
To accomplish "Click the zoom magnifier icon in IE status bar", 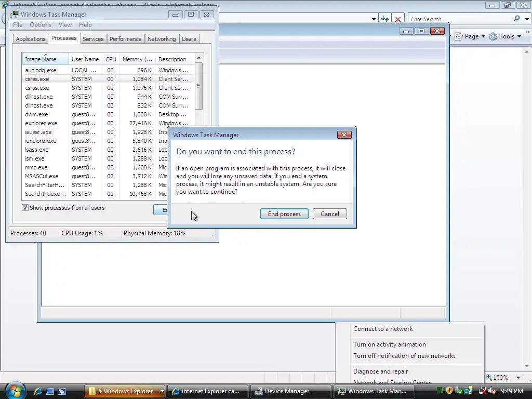I will point(488,377).
